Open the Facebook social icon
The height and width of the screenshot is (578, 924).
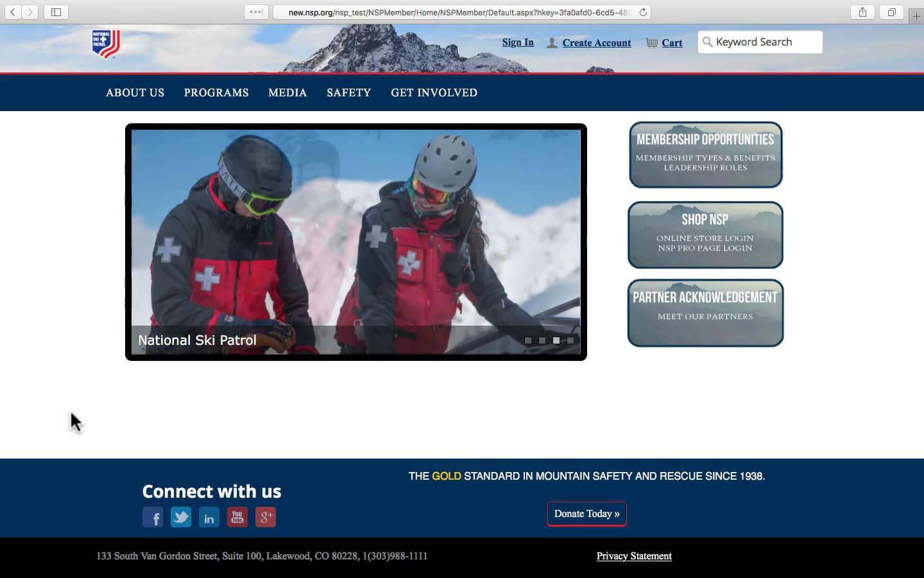point(153,517)
